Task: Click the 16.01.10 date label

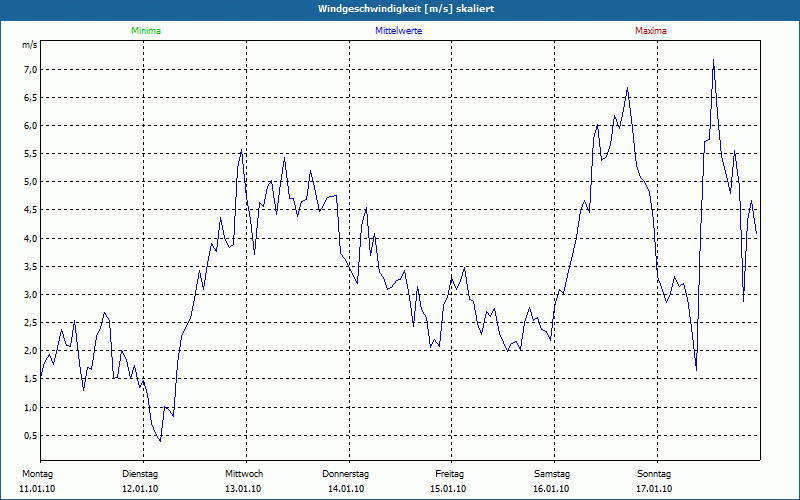Action: coord(551,489)
